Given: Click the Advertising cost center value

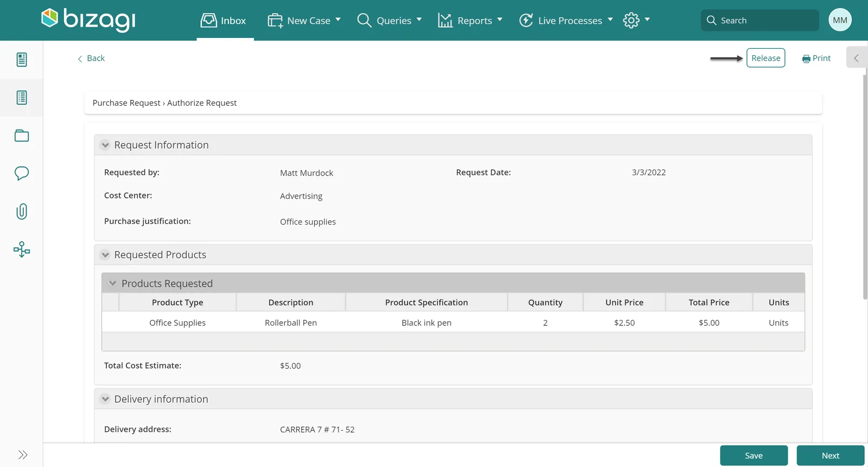Looking at the screenshot, I should [x=301, y=196].
